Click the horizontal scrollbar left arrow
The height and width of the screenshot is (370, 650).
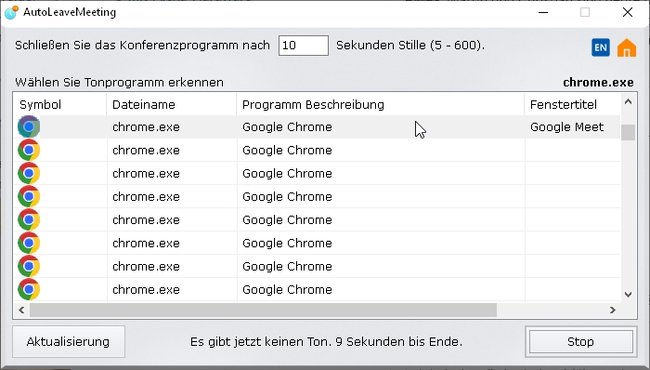pyautogui.click(x=22, y=310)
